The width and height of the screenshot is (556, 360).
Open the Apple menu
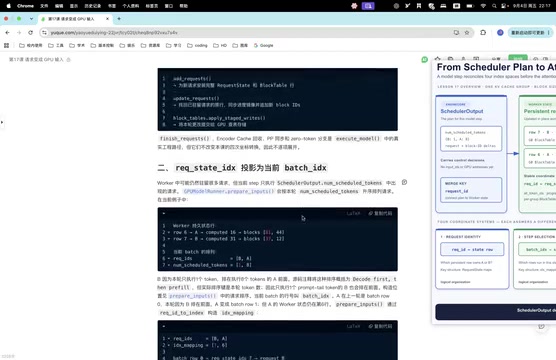pos(9,6)
